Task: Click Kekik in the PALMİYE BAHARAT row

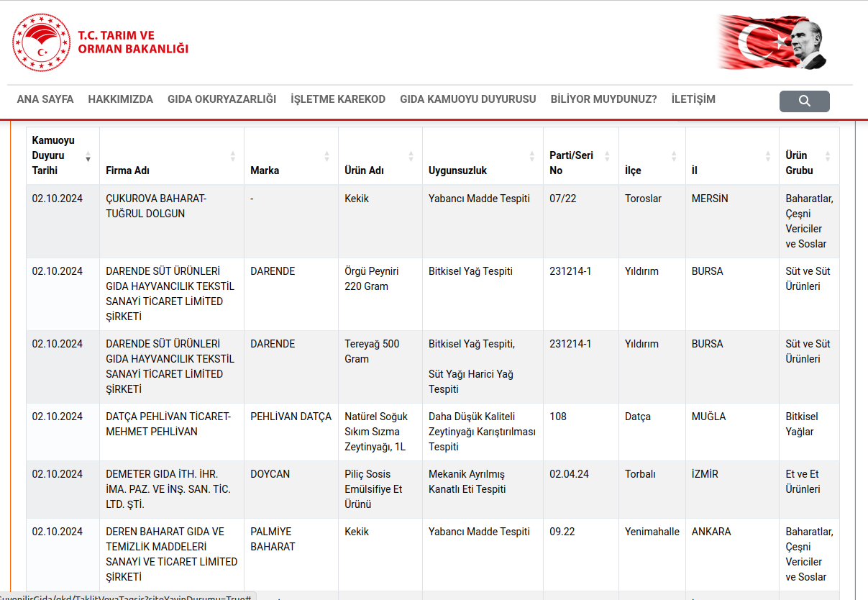Action: pos(357,532)
